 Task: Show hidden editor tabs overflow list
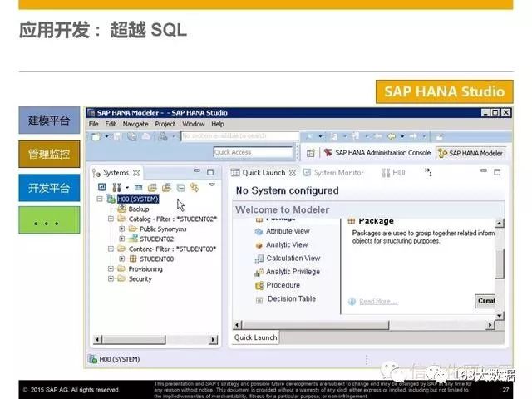(x=429, y=172)
